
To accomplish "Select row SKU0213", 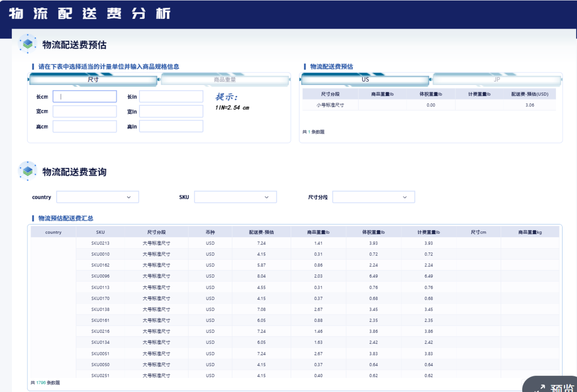I will coord(317,243).
